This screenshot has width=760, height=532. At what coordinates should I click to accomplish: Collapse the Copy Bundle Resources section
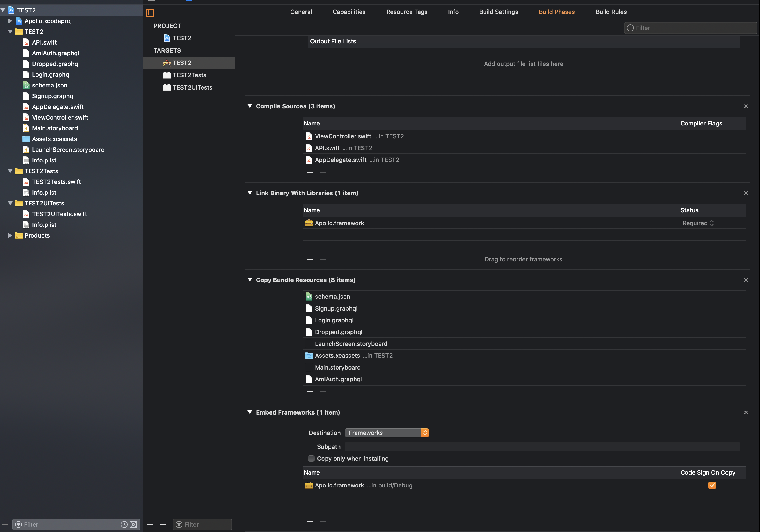pyautogui.click(x=250, y=280)
